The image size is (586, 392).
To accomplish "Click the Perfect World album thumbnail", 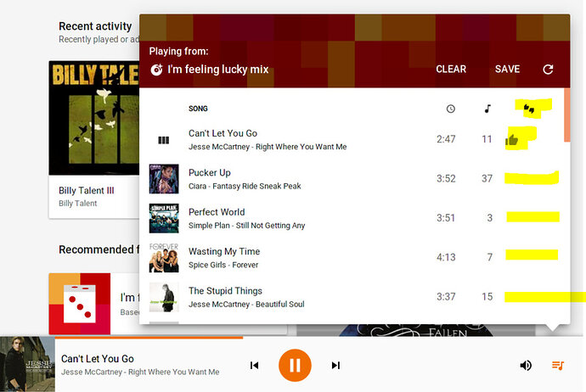I will coord(164,218).
